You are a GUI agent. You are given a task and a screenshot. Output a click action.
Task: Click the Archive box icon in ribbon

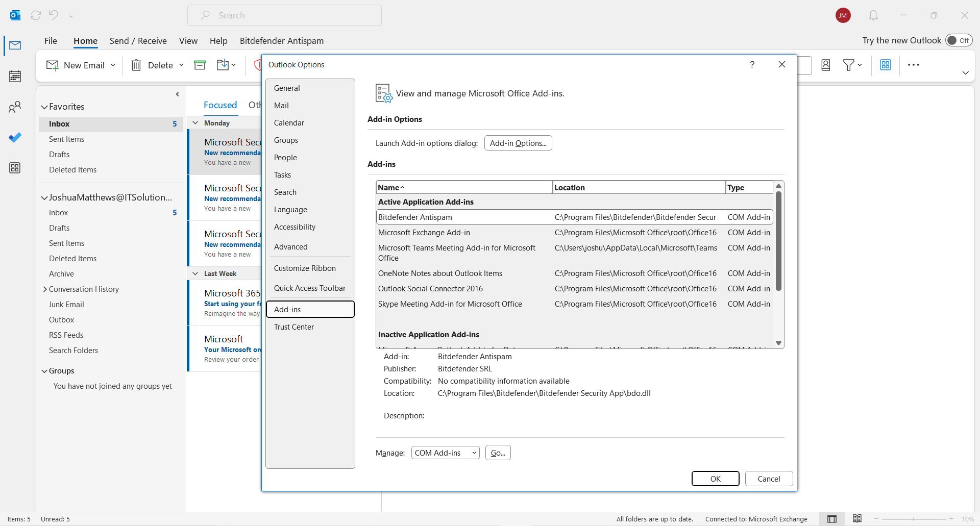click(200, 65)
